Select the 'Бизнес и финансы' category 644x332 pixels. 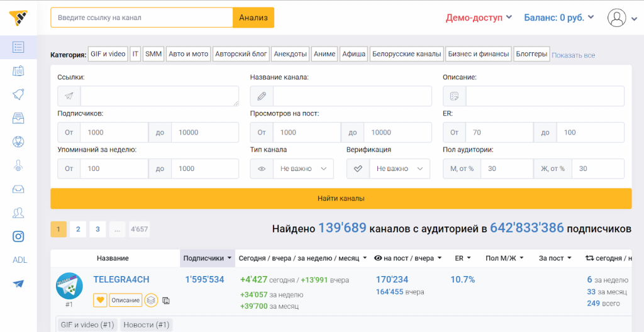point(478,54)
